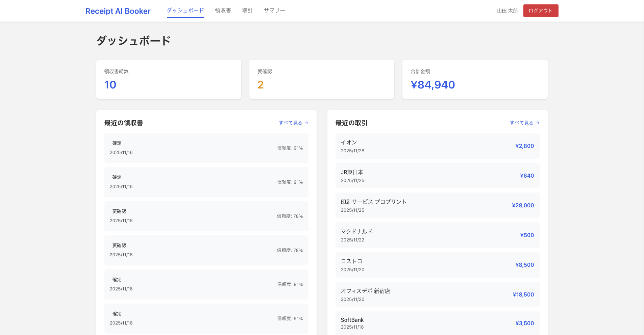644x335 pixels.
Task: Switch to the 領収書 tab
Action: click(222, 10)
